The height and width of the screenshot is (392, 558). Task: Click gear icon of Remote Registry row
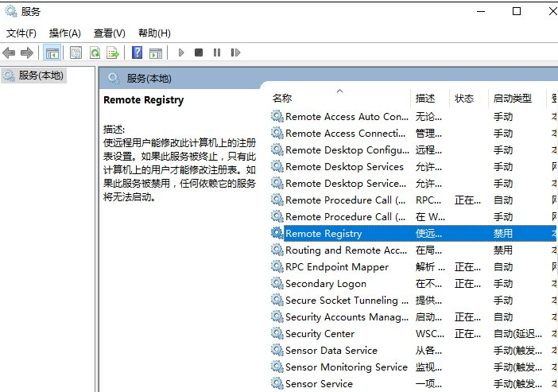(x=277, y=233)
